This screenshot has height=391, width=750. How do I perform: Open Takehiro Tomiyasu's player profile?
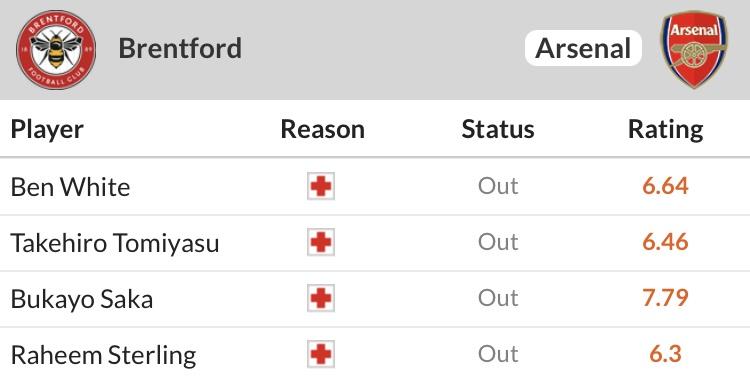point(115,243)
